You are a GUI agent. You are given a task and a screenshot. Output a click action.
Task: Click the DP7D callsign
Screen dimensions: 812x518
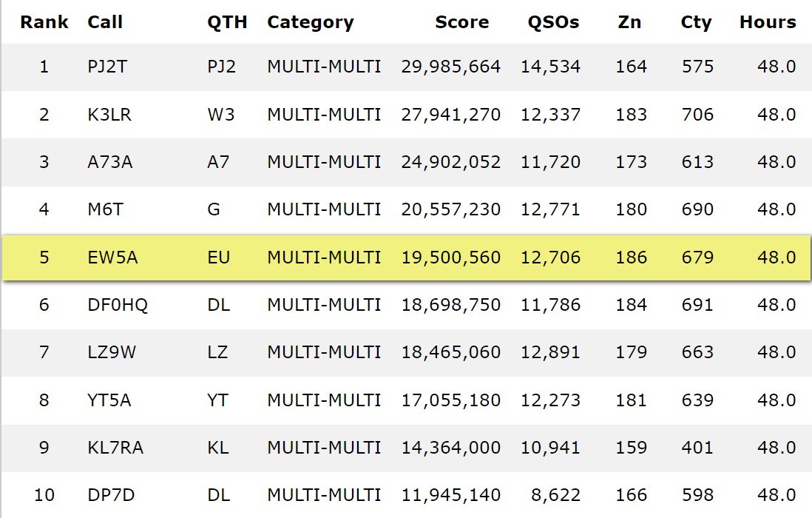click(109, 495)
